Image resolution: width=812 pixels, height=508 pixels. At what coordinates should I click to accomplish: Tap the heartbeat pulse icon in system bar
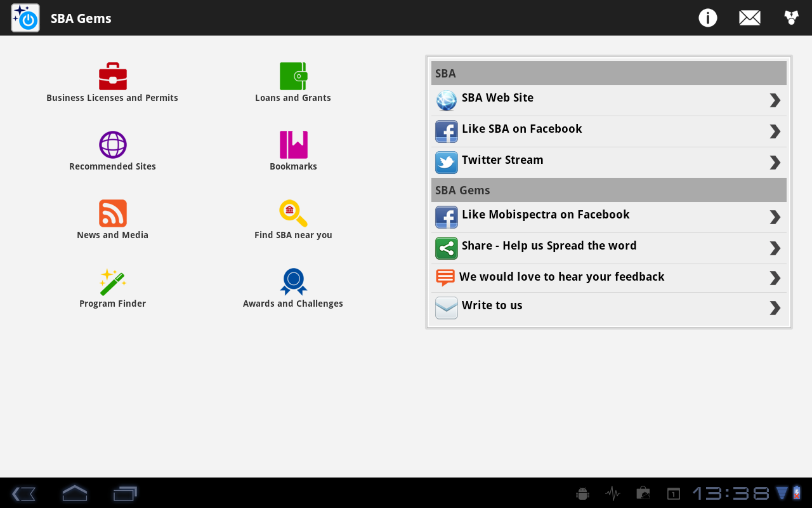613,493
